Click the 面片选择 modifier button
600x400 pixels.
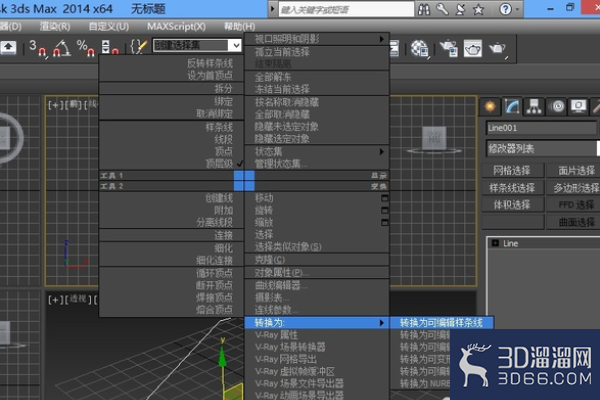tap(574, 170)
